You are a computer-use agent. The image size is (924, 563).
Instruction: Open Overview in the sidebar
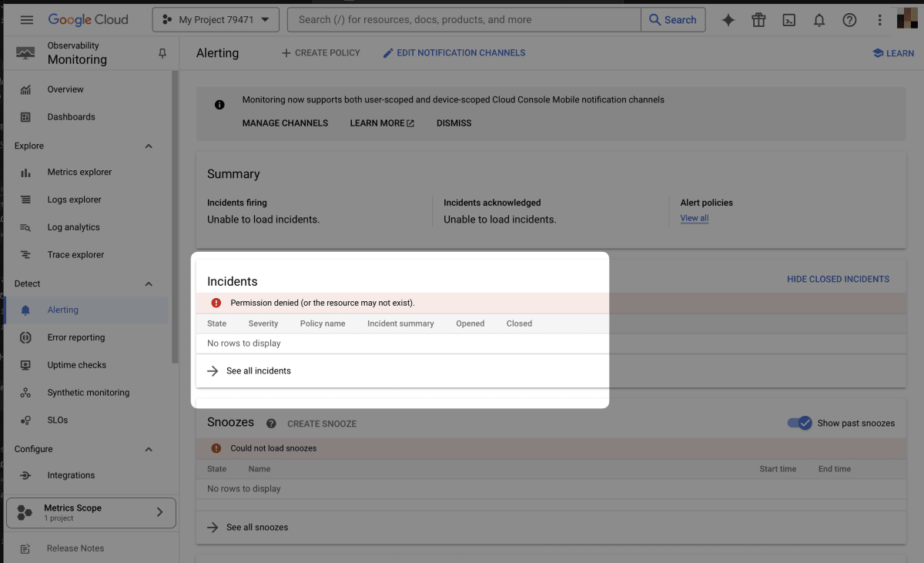65,89
